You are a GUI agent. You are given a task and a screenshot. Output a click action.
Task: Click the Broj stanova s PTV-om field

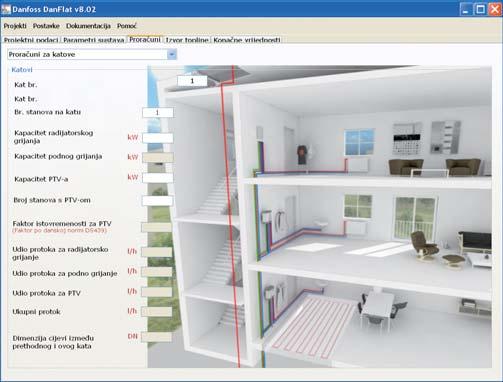click(x=157, y=201)
